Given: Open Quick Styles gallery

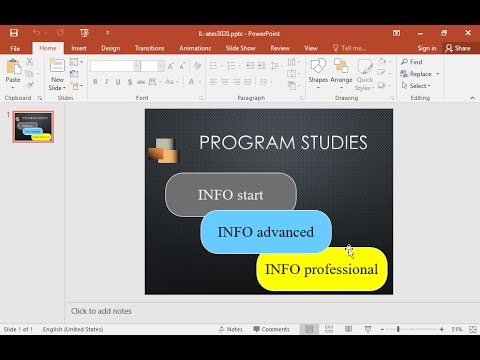Looking at the screenshot, I should pyautogui.click(x=365, y=74).
